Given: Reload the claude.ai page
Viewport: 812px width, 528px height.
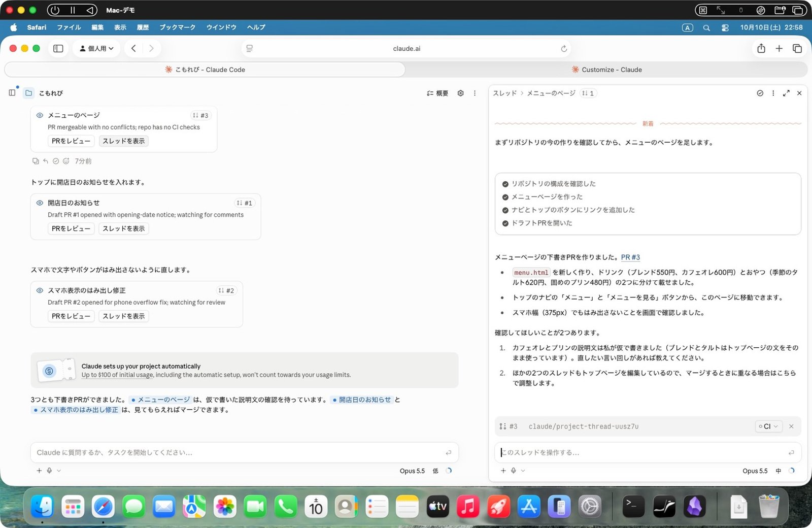Looking at the screenshot, I should pos(564,49).
